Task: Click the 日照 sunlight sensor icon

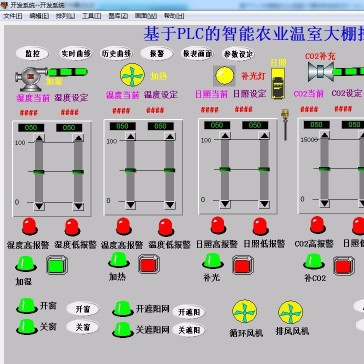Action: click(x=278, y=83)
